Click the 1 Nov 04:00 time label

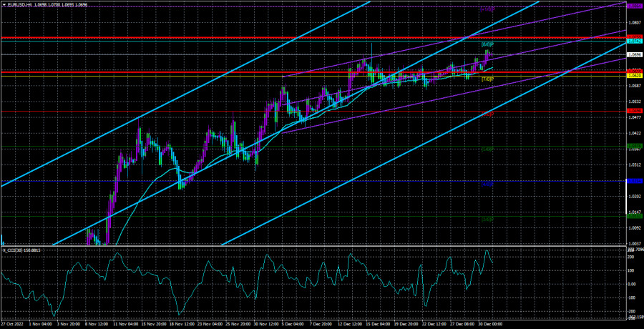(x=39, y=324)
